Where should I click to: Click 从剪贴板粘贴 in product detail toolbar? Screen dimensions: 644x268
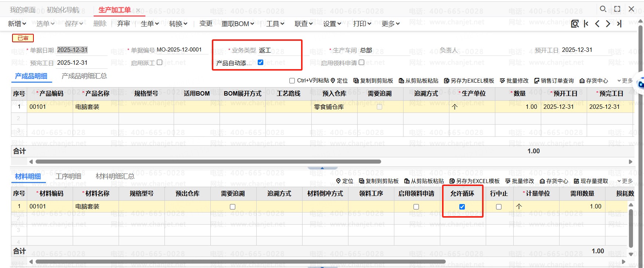[419, 81]
